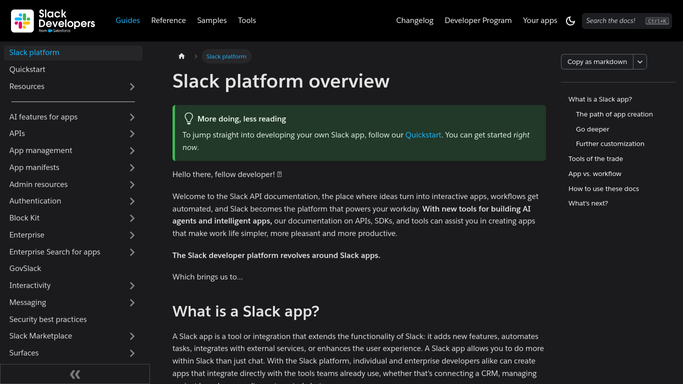Focus the Search the docs field
The width and height of the screenshot is (683, 384).
tap(627, 21)
